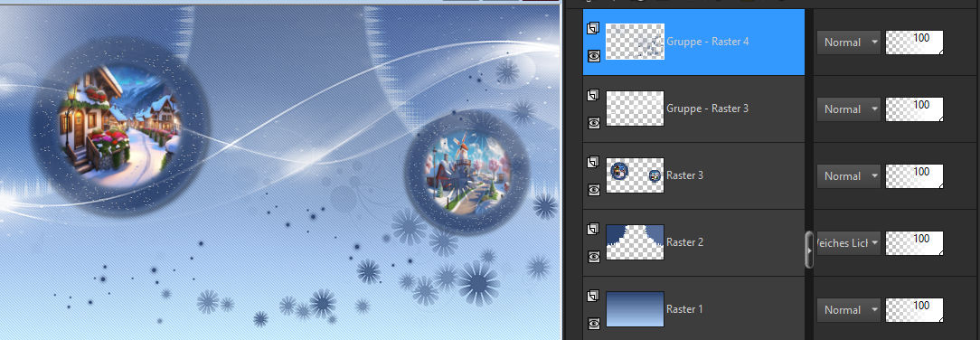
Task: Click the layer type icon of Gruppe - Raster 3
Action: [594, 95]
